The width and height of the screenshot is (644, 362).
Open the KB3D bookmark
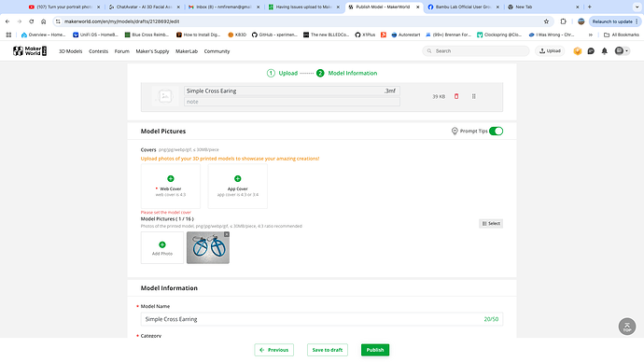point(237,35)
